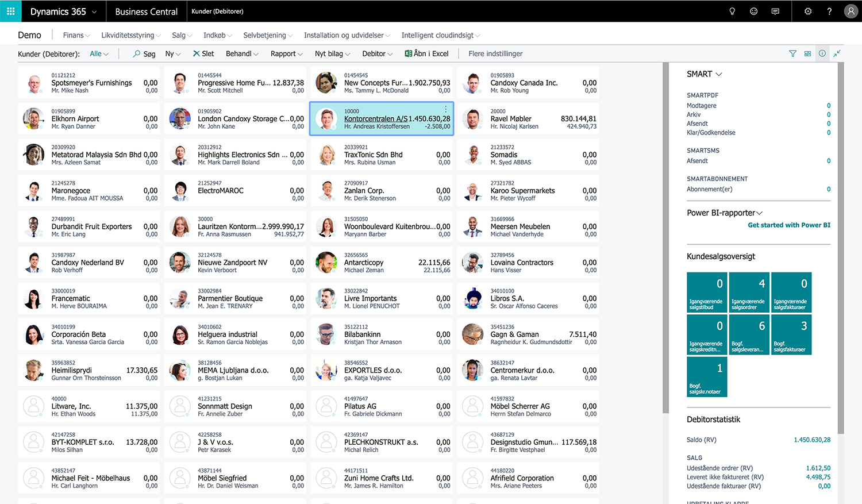Click the Åbn i Excel icon

coord(409,53)
